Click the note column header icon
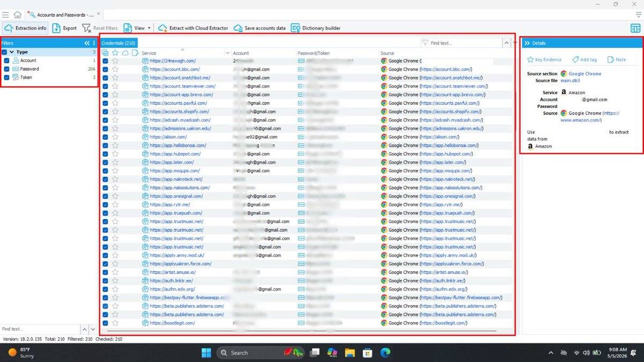 click(x=135, y=53)
